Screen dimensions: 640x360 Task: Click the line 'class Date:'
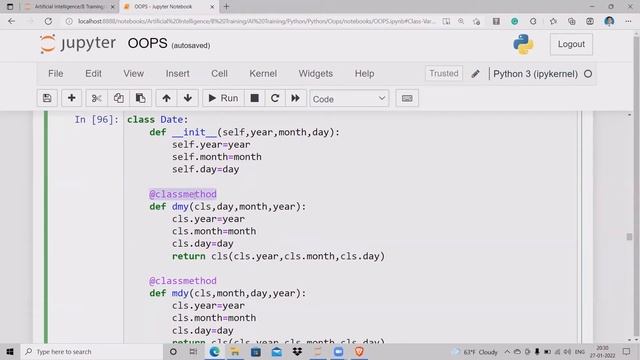tap(158, 120)
